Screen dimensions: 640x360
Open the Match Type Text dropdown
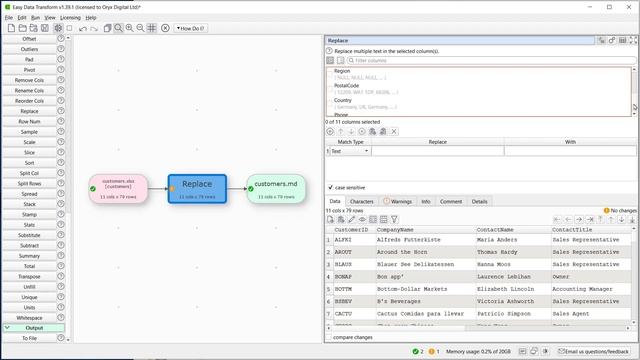350,151
